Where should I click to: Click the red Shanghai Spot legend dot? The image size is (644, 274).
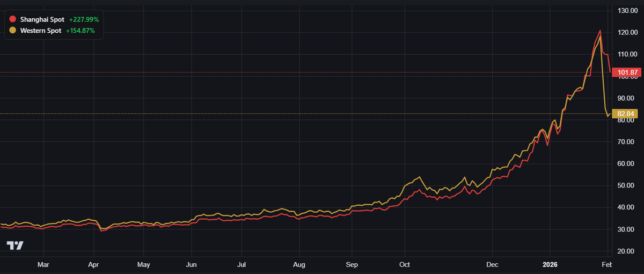(x=13, y=19)
